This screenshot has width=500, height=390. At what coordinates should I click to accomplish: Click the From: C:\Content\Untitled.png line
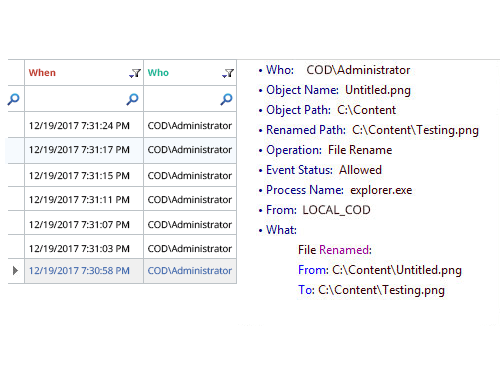tap(380, 270)
